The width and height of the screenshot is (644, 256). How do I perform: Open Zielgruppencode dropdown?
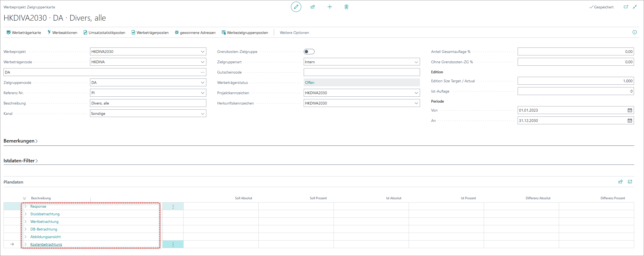click(203, 83)
